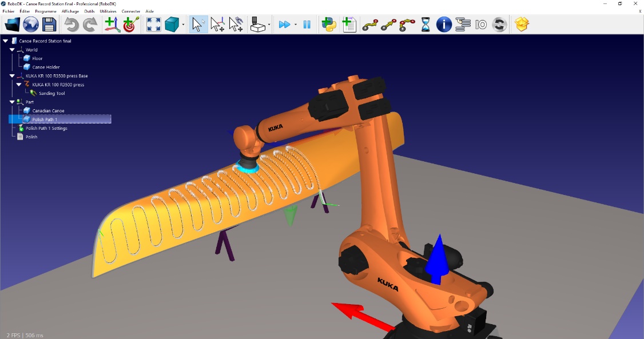
Task: Fit all to view
Action: 154,25
